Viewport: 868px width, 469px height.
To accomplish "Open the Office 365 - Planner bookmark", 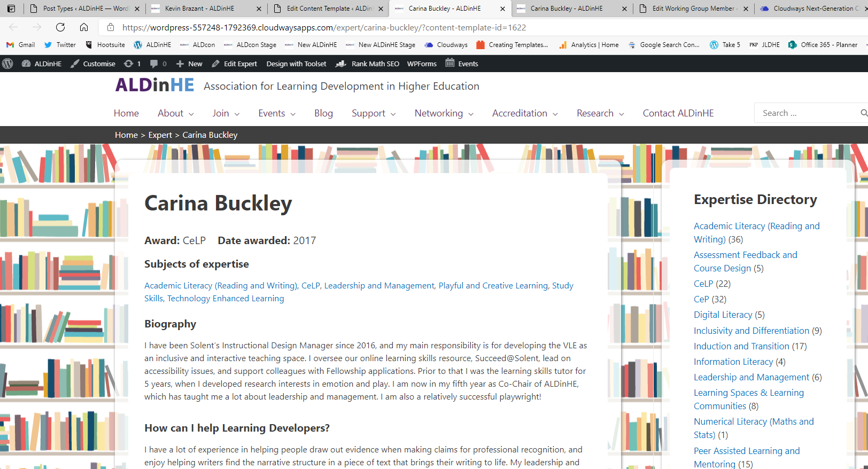I will pyautogui.click(x=823, y=45).
